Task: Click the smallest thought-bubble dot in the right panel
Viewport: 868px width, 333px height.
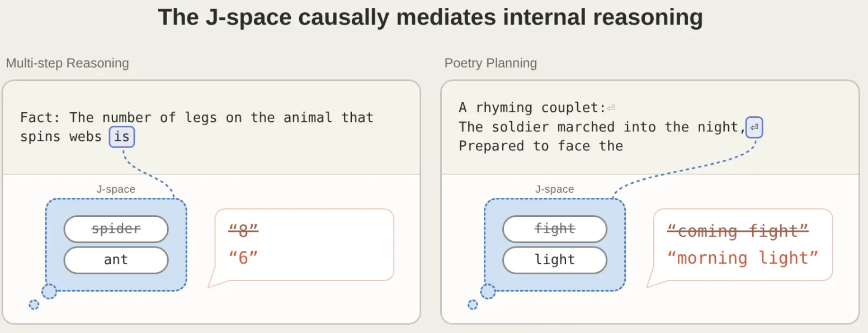Action: (x=473, y=305)
